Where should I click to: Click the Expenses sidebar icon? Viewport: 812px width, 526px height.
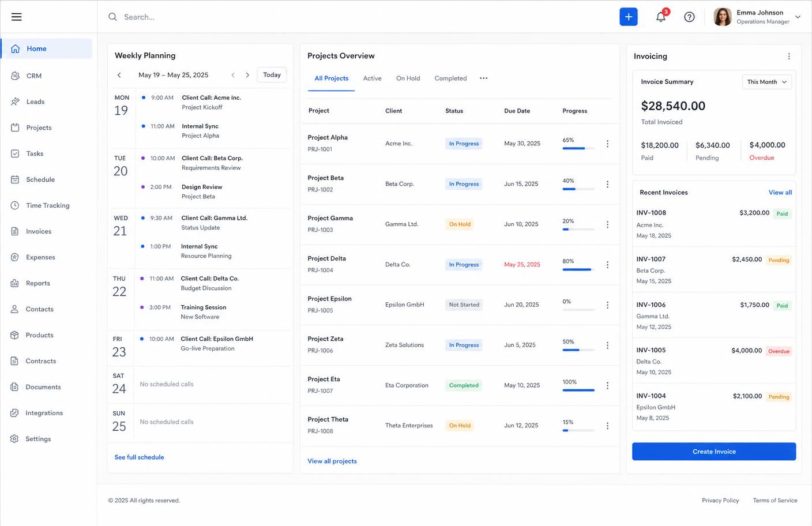coord(15,257)
